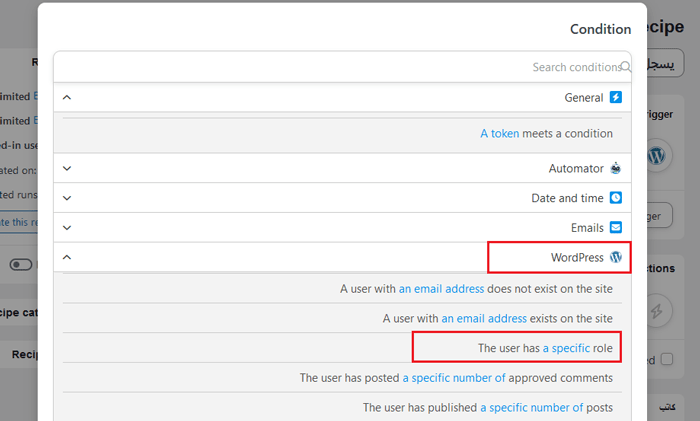Click the Emails envelope icon

(x=616, y=227)
